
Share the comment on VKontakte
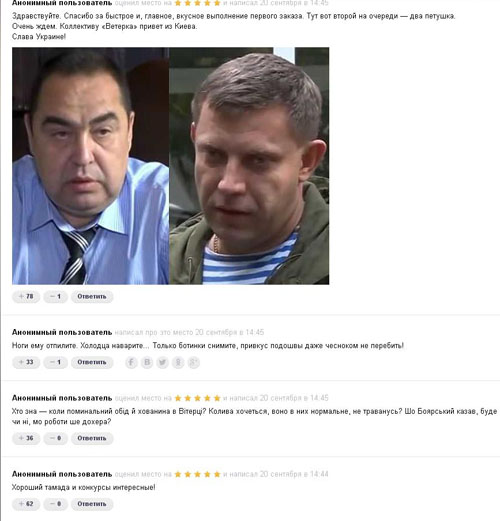click(x=147, y=362)
